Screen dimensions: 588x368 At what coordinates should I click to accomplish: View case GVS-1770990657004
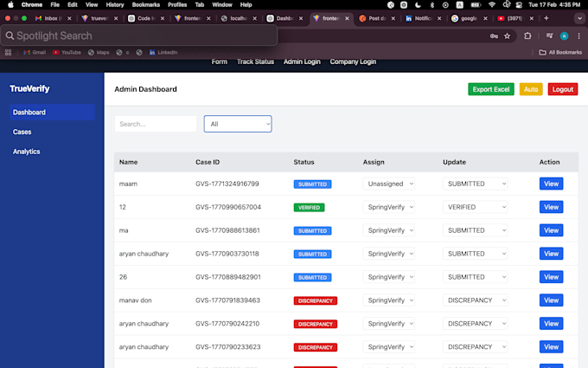tap(552, 207)
